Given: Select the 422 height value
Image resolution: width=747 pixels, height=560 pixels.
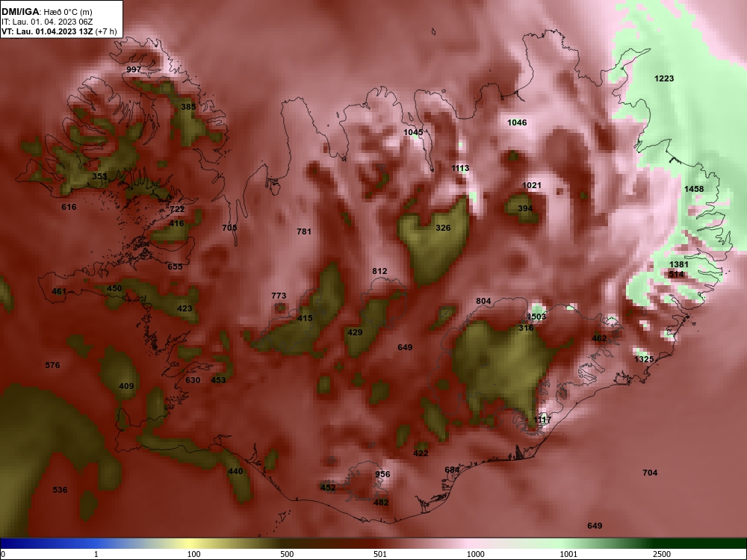Looking at the screenshot, I should (421, 453).
